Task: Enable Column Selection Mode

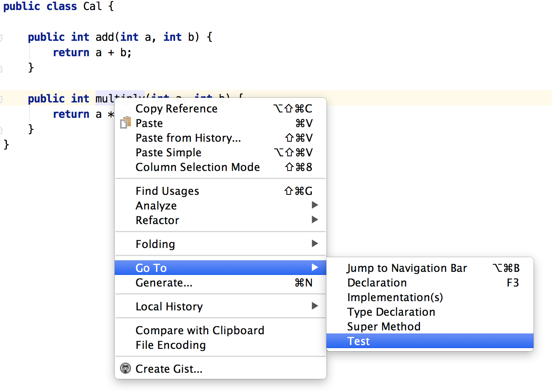Action: click(197, 167)
